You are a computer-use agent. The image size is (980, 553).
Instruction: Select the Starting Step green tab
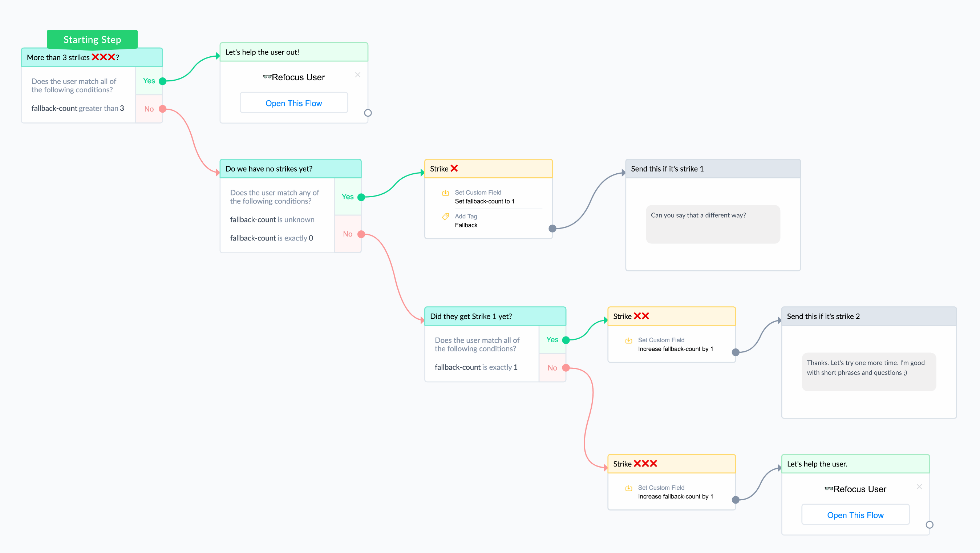pos(92,40)
